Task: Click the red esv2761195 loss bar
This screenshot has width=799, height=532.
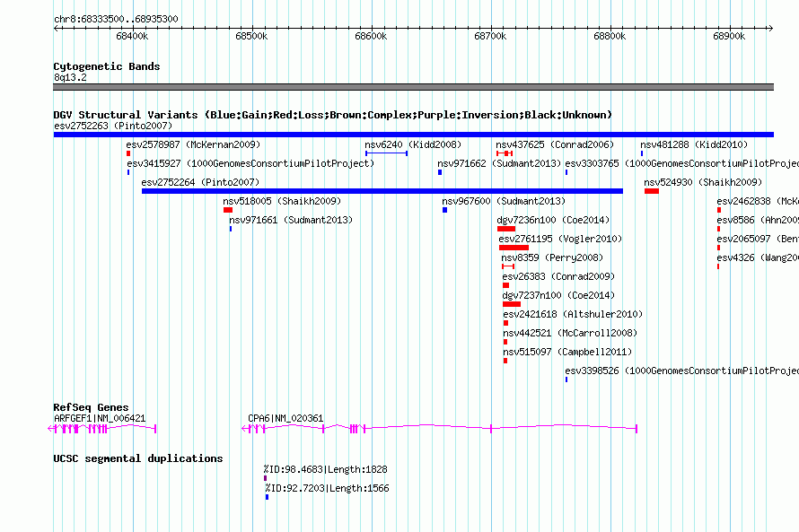Action: pos(514,248)
